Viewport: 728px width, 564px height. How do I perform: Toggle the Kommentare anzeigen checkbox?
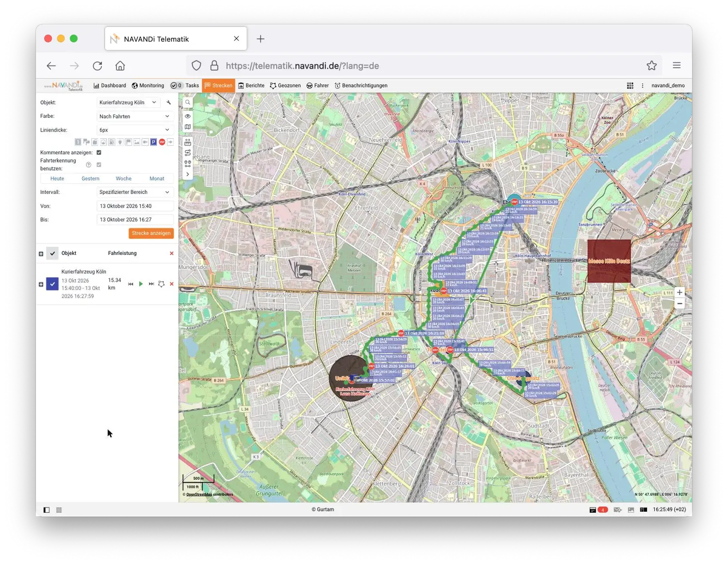tap(99, 152)
